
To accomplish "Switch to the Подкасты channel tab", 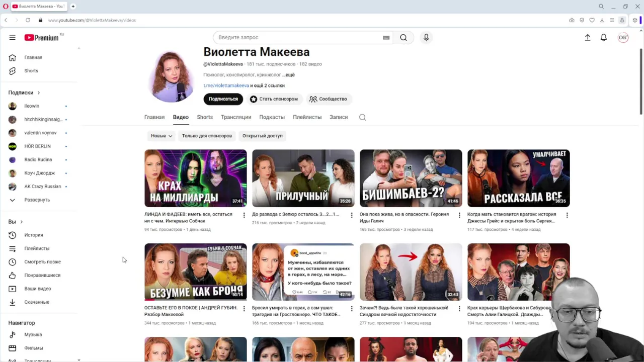I will pos(272,117).
